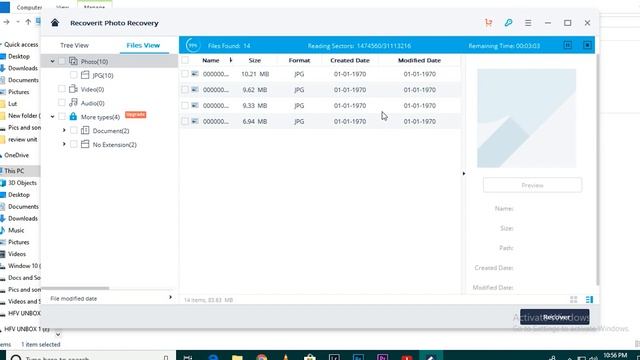Click the No Extension(2) folder icon
This screenshot has height=360, width=640.
click(85, 144)
